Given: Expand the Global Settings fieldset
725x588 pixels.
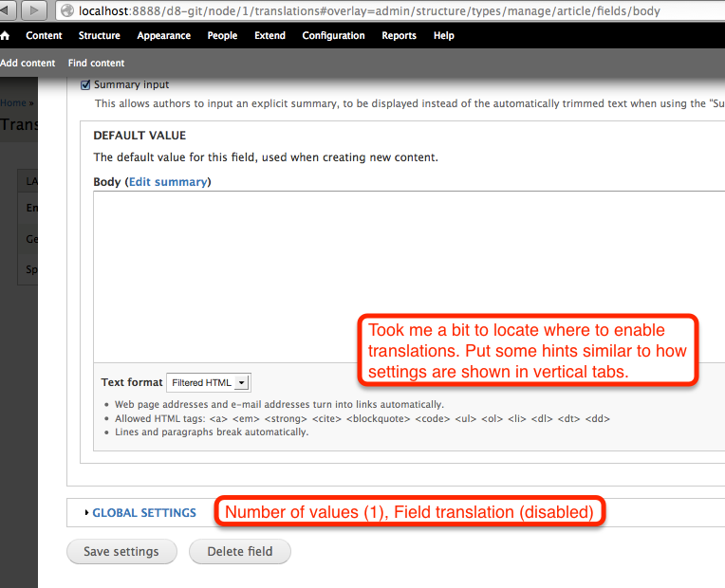Looking at the screenshot, I should point(144,513).
